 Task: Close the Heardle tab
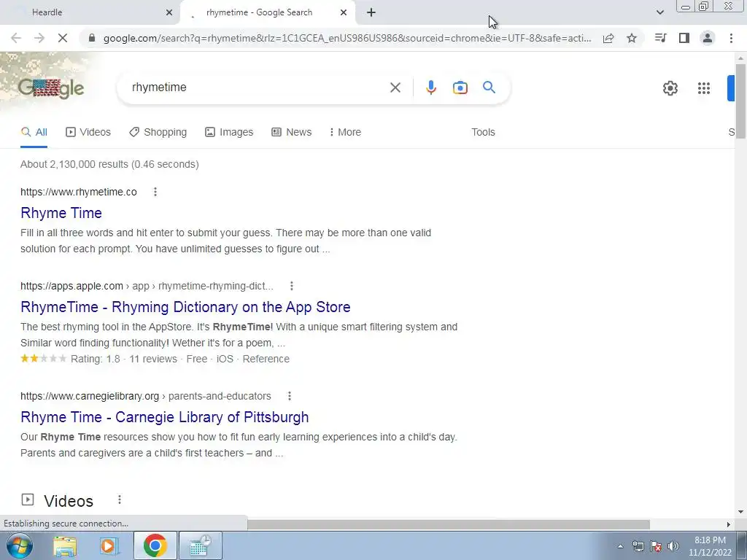(169, 12)
